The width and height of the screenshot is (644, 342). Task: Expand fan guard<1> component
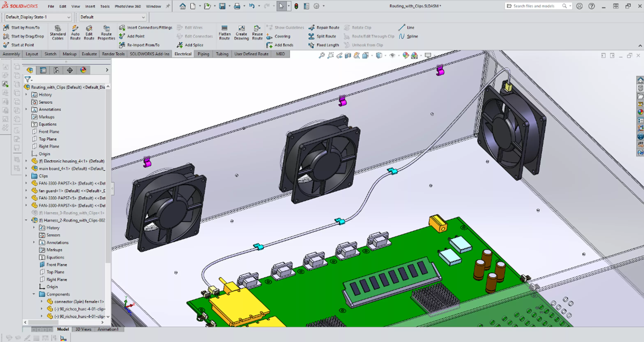pos(26,191)
